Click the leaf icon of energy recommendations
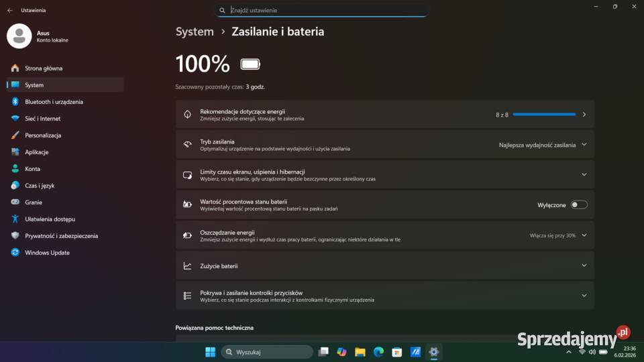The height and width of the screenshot is (362, 644). point(187,115)
